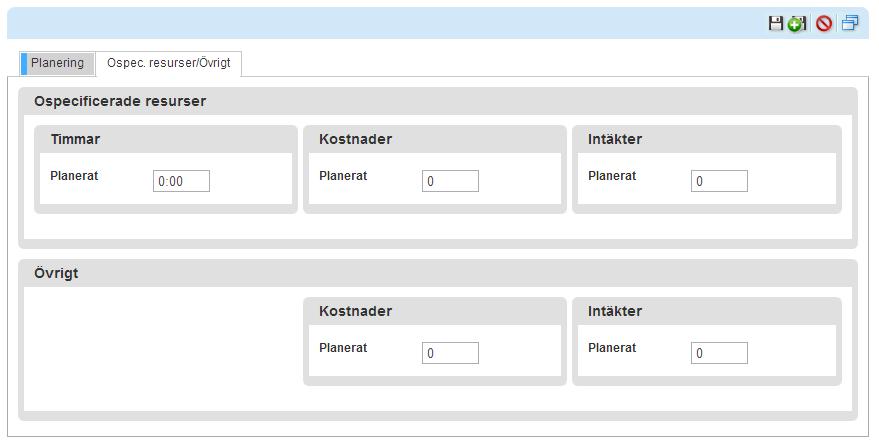Click the Planerat field under Övrigt Intäkter

point(719,353)
